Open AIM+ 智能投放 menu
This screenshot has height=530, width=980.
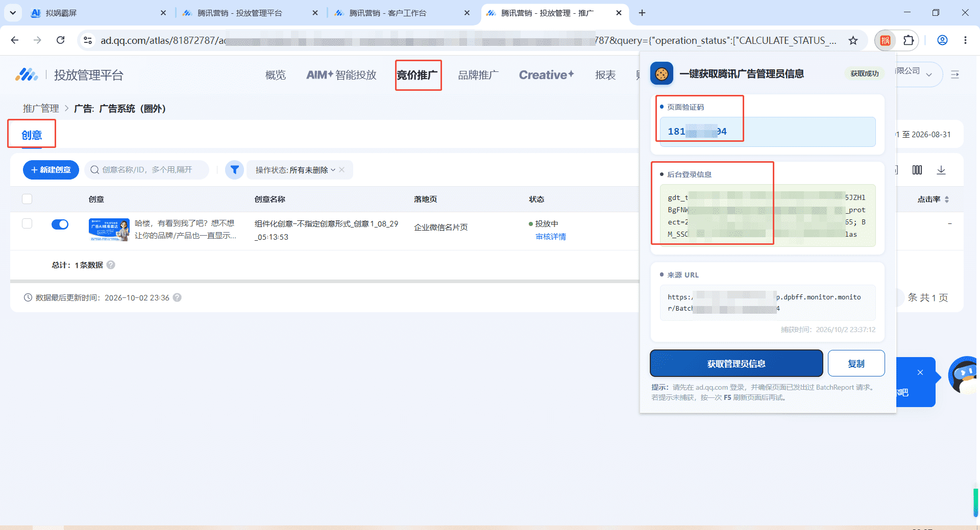(x=341, y=75)
